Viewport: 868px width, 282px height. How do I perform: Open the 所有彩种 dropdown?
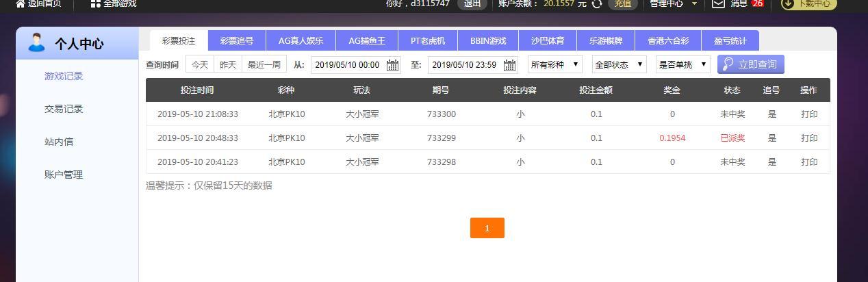click(555, 64)
